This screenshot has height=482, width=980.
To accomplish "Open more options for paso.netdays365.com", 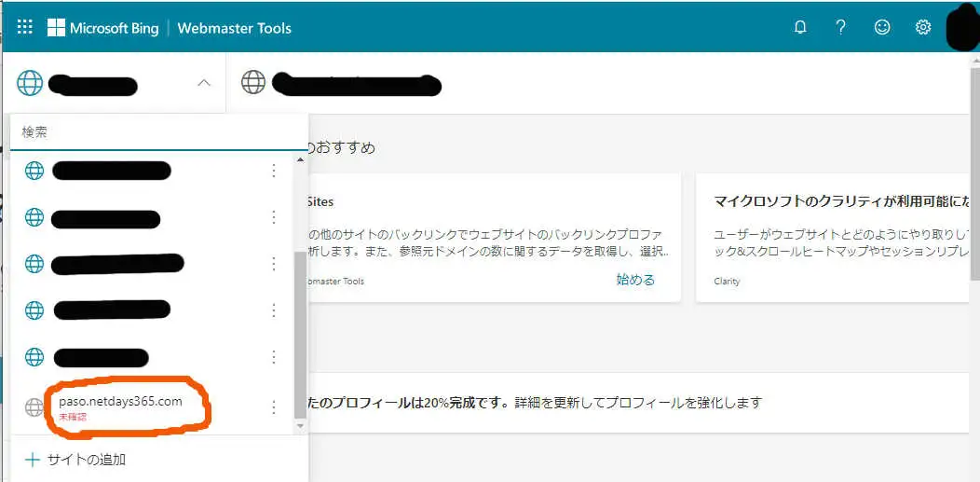I will pyautogui.click(x=273, y=407).
